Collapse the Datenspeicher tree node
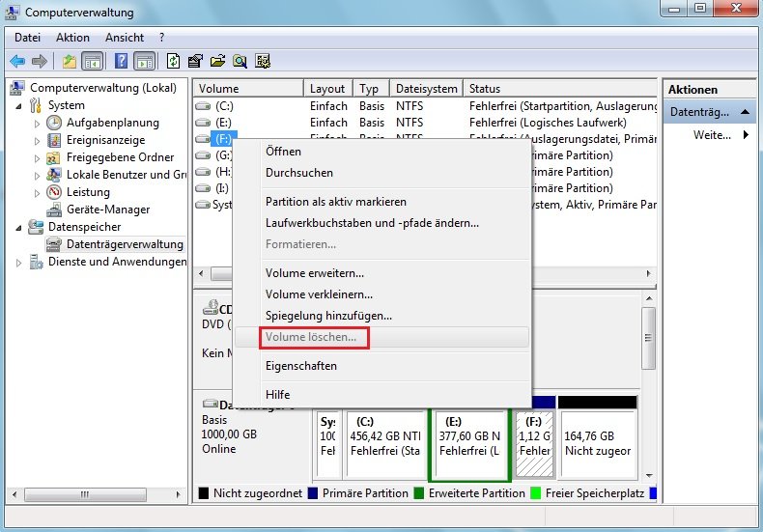Image resolution: width=763 pixels, height=532 pixels. pyautogui.click(x=18, y=228)
